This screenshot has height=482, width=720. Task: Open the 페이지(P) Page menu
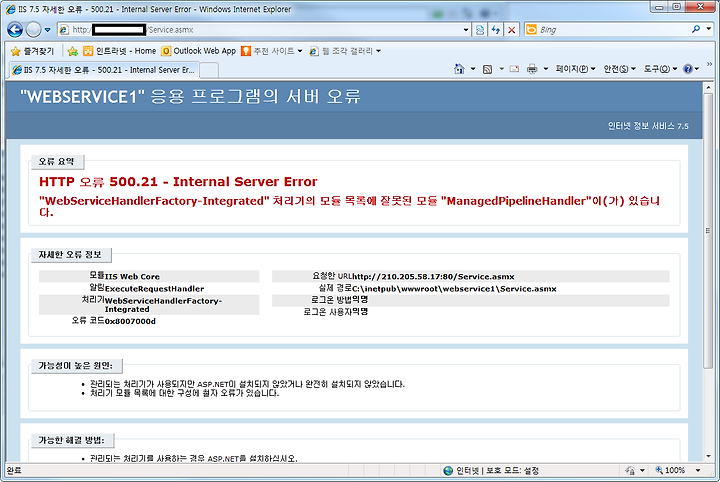[575, 69]
